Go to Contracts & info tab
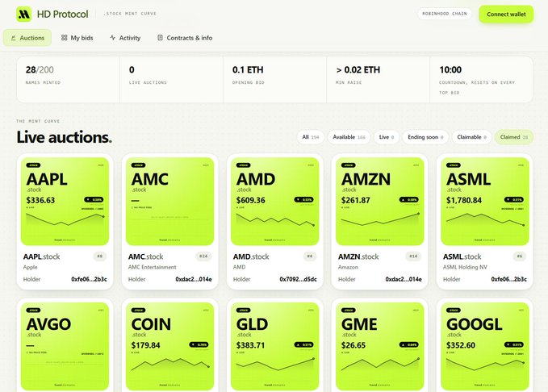The width and height of the screenshot is (548, 392). pos(185,38)
